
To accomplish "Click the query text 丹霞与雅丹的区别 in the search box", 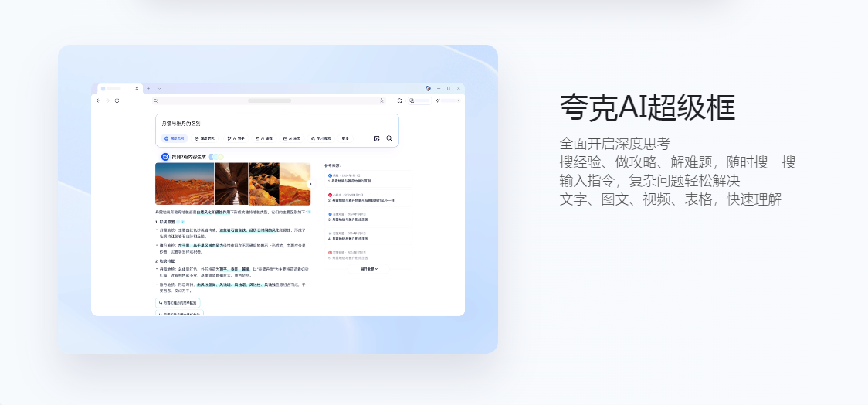I will 181,124.
